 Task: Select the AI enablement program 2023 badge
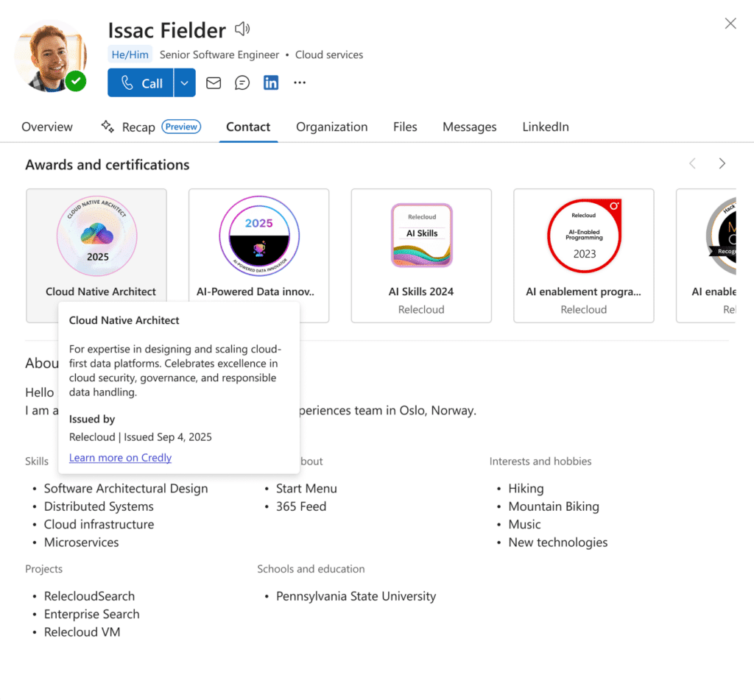pos(583,234)
